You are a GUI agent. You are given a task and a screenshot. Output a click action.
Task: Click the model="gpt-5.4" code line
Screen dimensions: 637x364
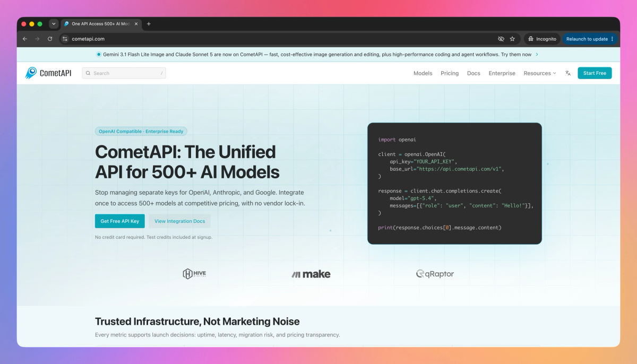[x=413, y=198]
